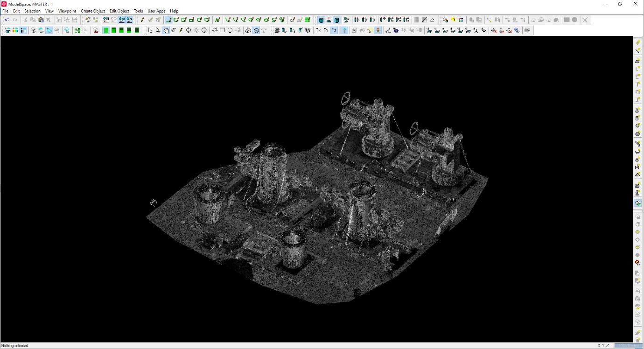Toggle the Z-axis up direction button
This screenshot has width=644, height=349.
(x=334, y=30)
